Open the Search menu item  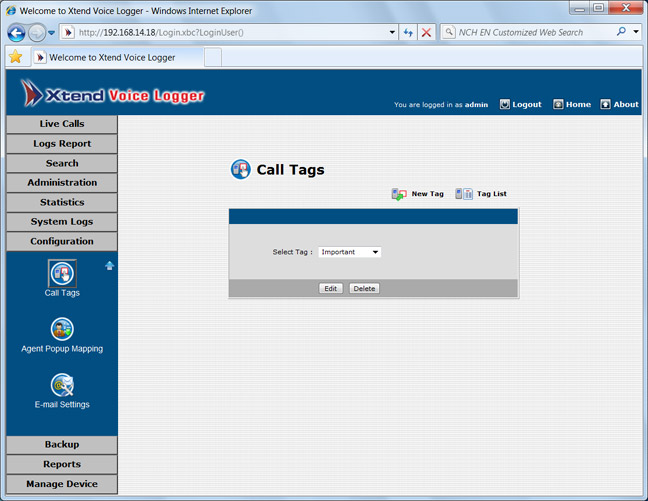pyautogui.click(x=62, y=163)
